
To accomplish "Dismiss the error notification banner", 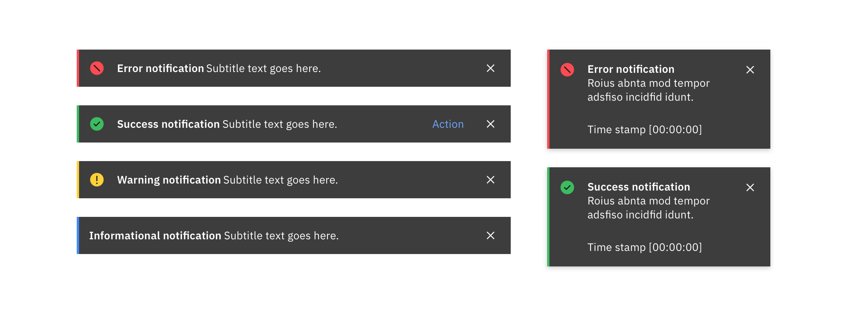I will click(490, 68).
